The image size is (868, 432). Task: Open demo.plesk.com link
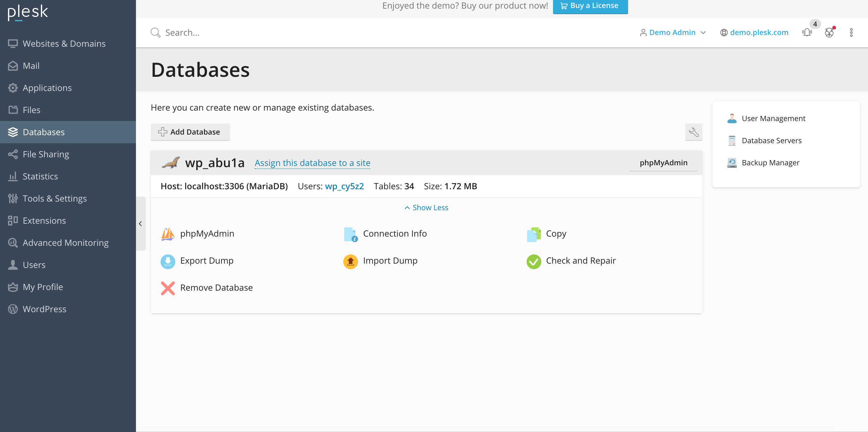coord(754,33)
